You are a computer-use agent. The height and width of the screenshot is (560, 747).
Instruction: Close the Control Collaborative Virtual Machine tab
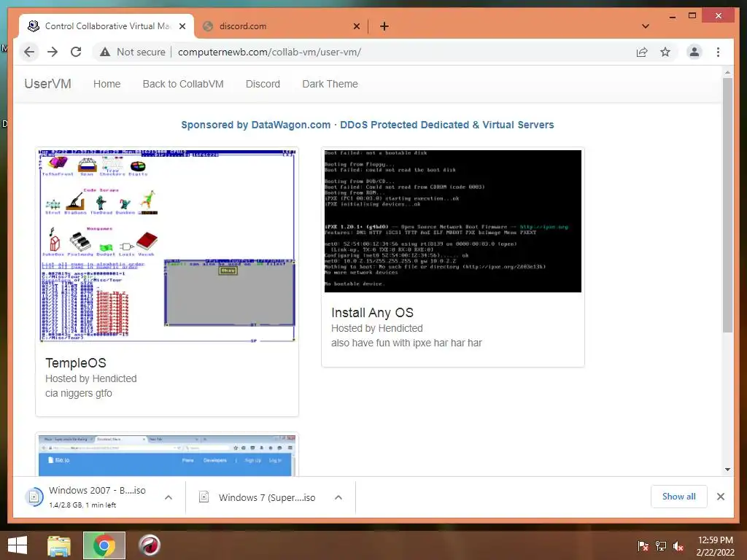tap(182, 26)
